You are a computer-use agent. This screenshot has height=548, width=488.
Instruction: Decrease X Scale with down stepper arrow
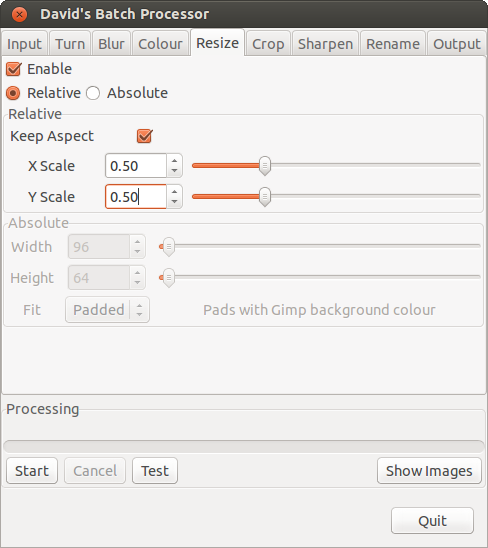[x=174, y=171]
